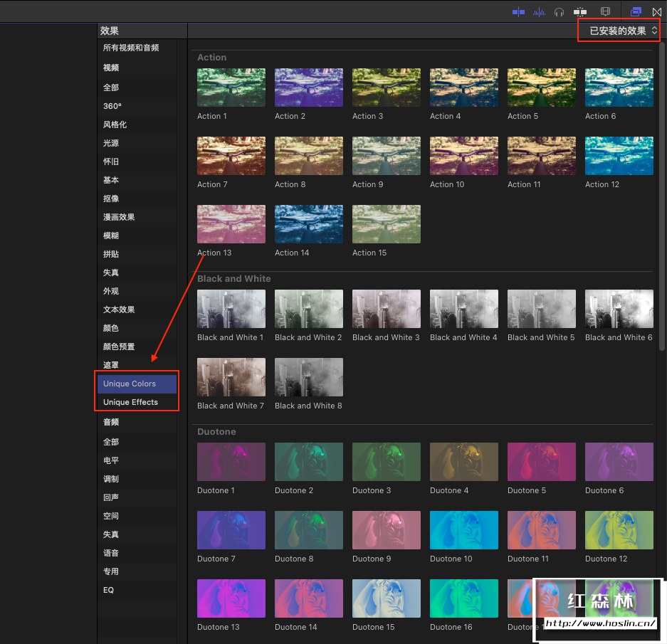Screen dimensions: 667x644
Task: Click the Duotone section header
Action: (216, 432)
